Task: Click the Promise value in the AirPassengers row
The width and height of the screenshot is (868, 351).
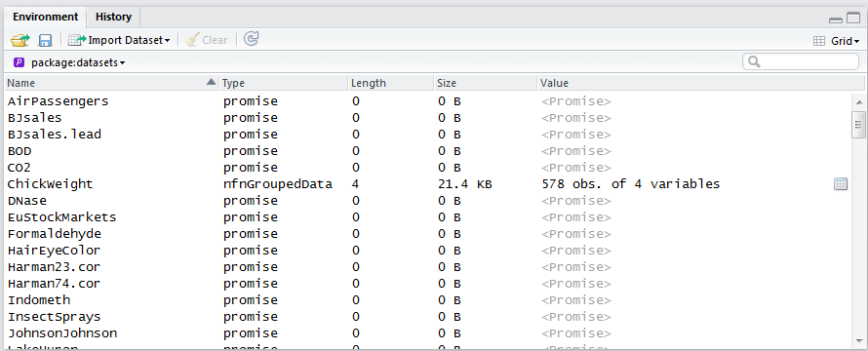Action: click(x=576, y=101)
